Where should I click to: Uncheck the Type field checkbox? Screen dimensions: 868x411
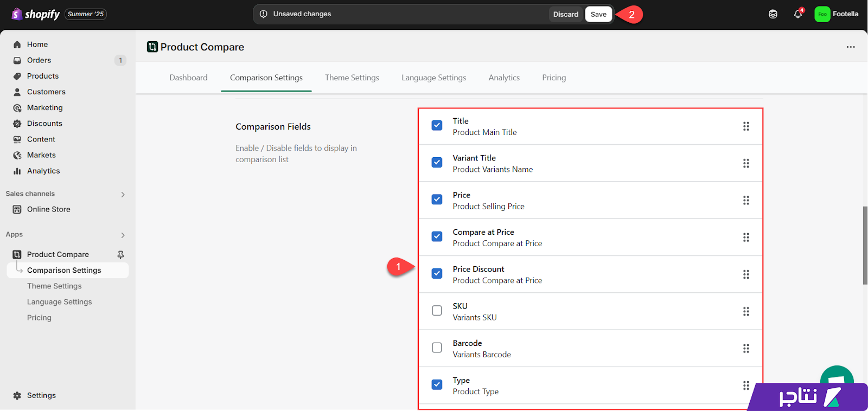(437, 384)
